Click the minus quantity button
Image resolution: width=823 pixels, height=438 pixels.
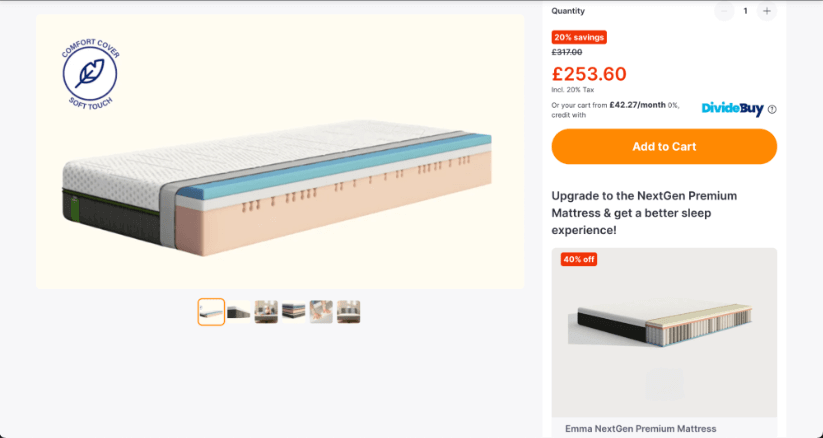724,11
